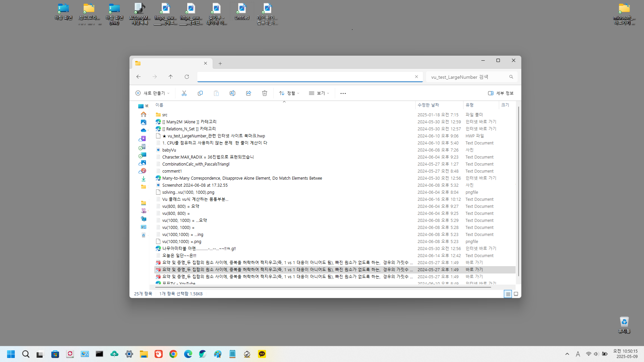Add a new Explorer tab

pos(220,63)
